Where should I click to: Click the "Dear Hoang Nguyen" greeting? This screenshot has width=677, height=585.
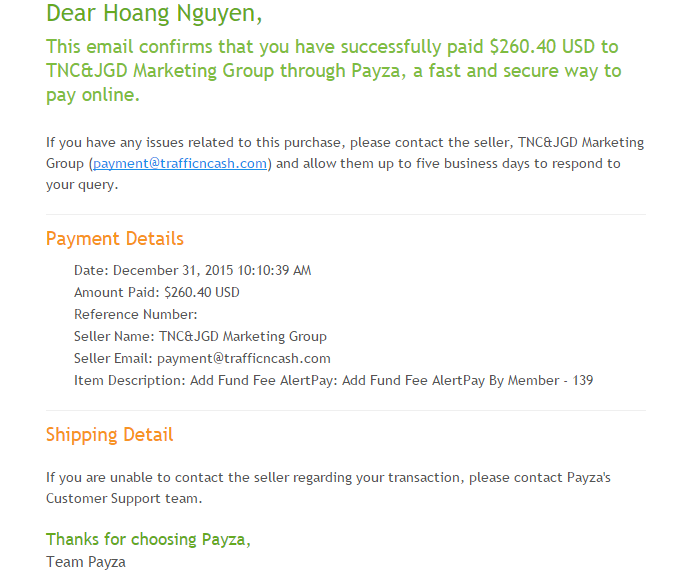(x=154, y=15)
